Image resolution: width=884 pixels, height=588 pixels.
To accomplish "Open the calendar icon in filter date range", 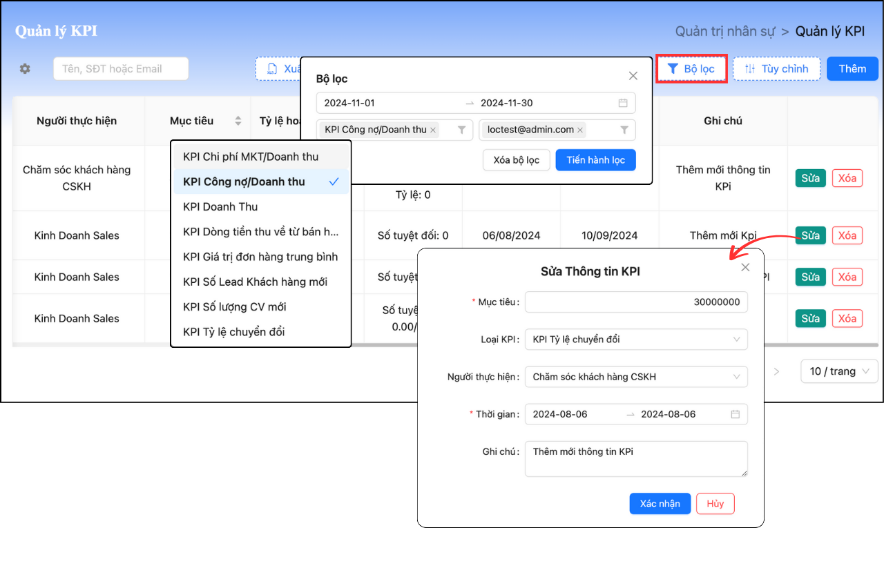I will point(622,104).
